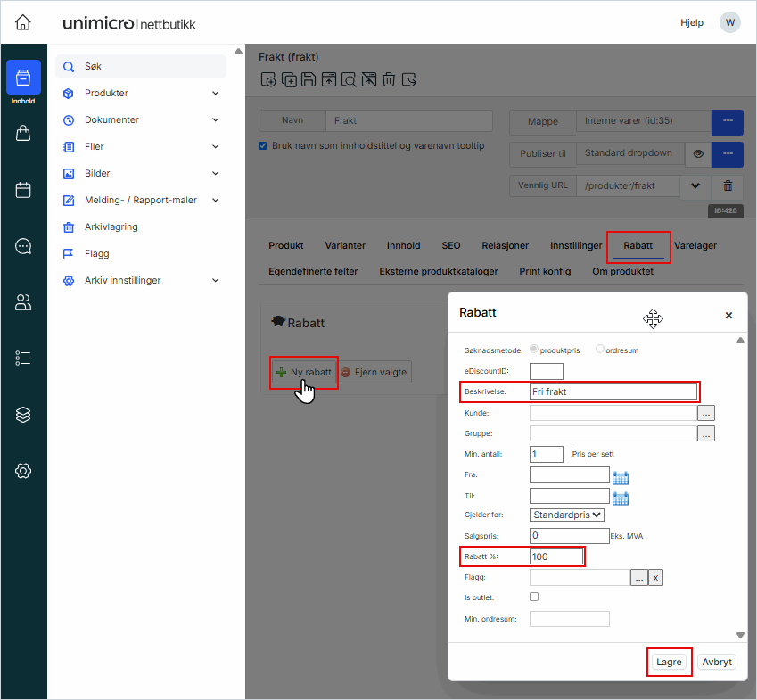Select the ordresum radio button
Viewport: 757px width, 700px height.
(600, 350)
